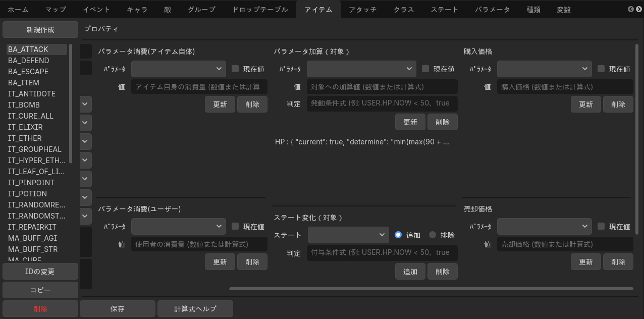Select the 追加 radio button in ステート変化
Screen dimensions: 644x319
[398, 235]
